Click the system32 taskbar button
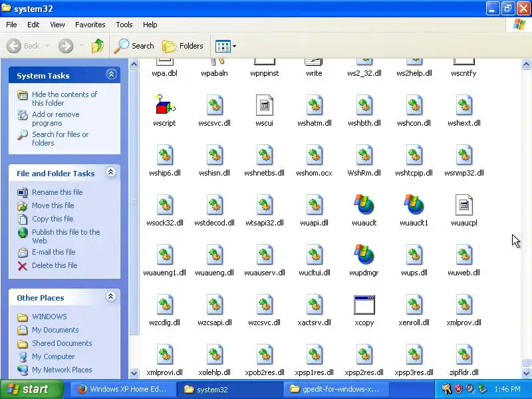This screenshot has width=532, height=399. [229, 389]
